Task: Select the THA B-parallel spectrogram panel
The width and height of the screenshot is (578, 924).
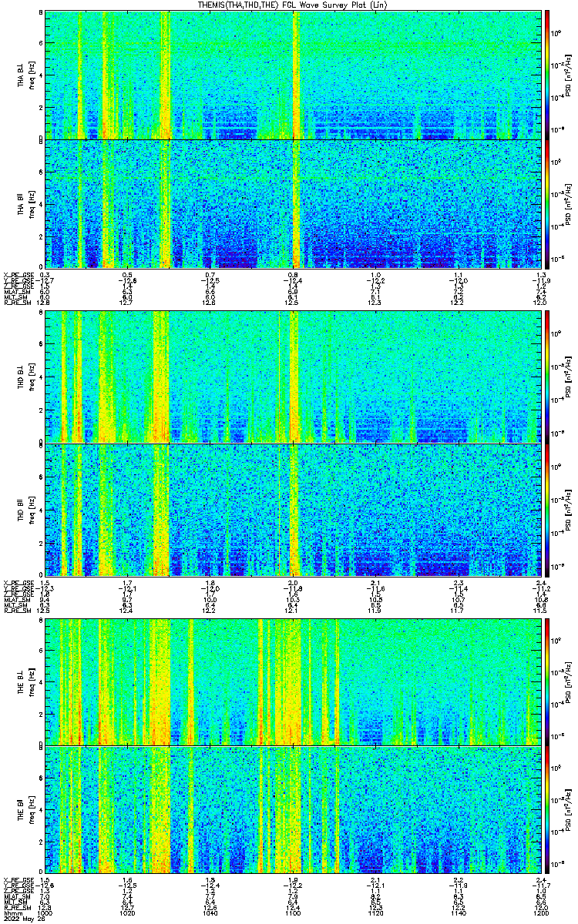Action: [294, 203]
